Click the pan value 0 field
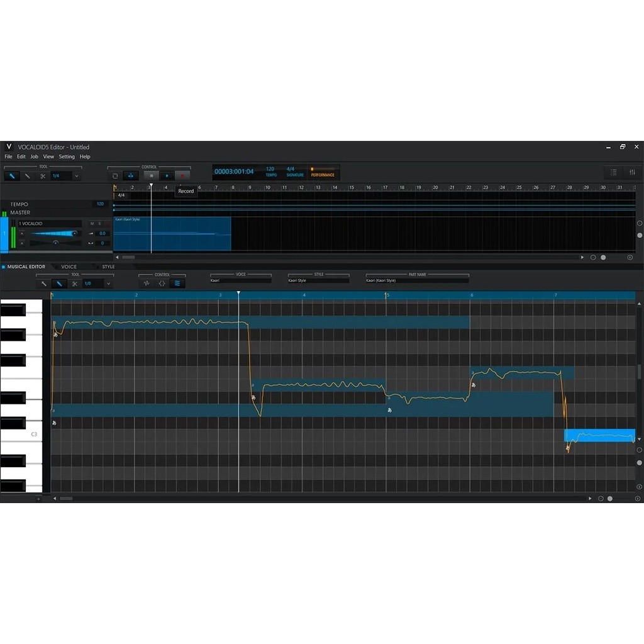The width and height of the screenshot is (644, 644). (103, 243)
